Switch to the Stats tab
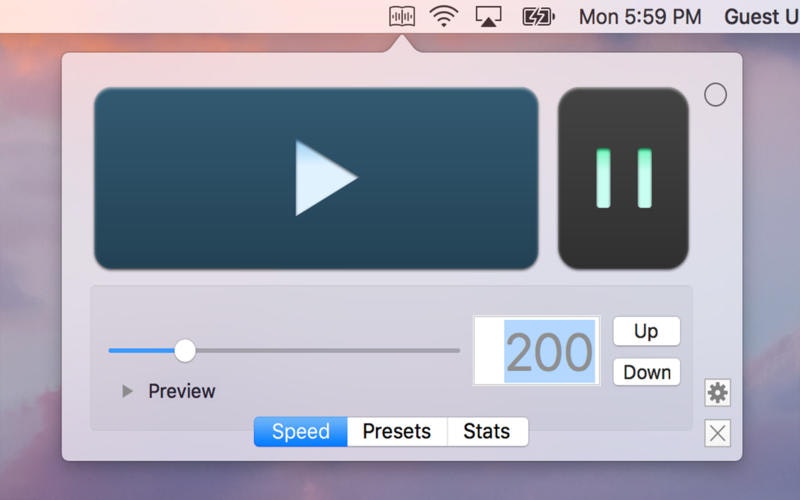This screenshot has height=500, width=800. [x=487, y=432]
